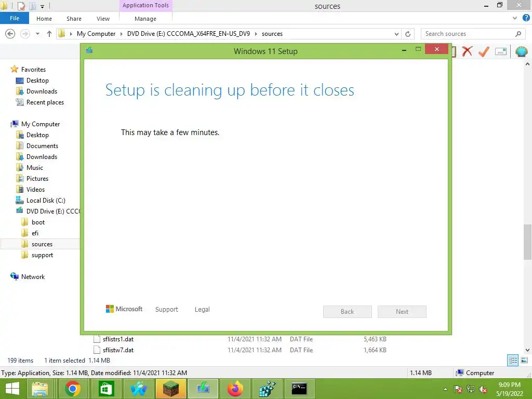Open Windows Store from taskbar
The width and height of the screenshot is (532, 399).
(x=106, y=389)
